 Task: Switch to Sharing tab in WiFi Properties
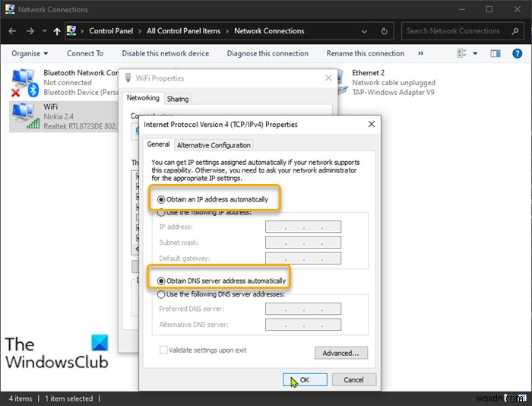coord(177,99)
